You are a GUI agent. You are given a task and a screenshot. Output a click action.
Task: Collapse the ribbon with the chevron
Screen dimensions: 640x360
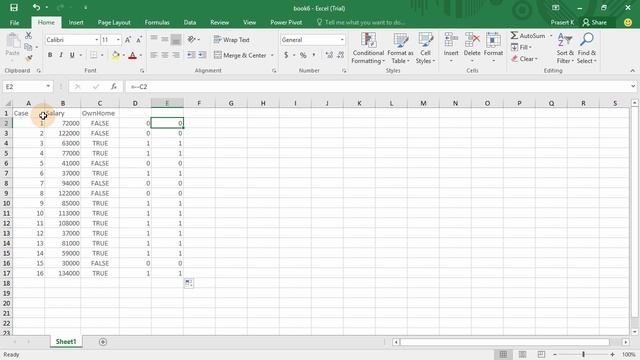coord(632,71)
